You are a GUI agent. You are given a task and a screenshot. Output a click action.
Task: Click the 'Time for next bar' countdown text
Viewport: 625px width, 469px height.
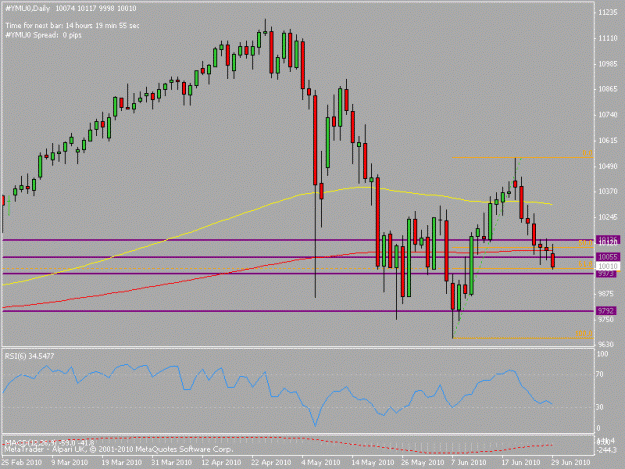72,26
